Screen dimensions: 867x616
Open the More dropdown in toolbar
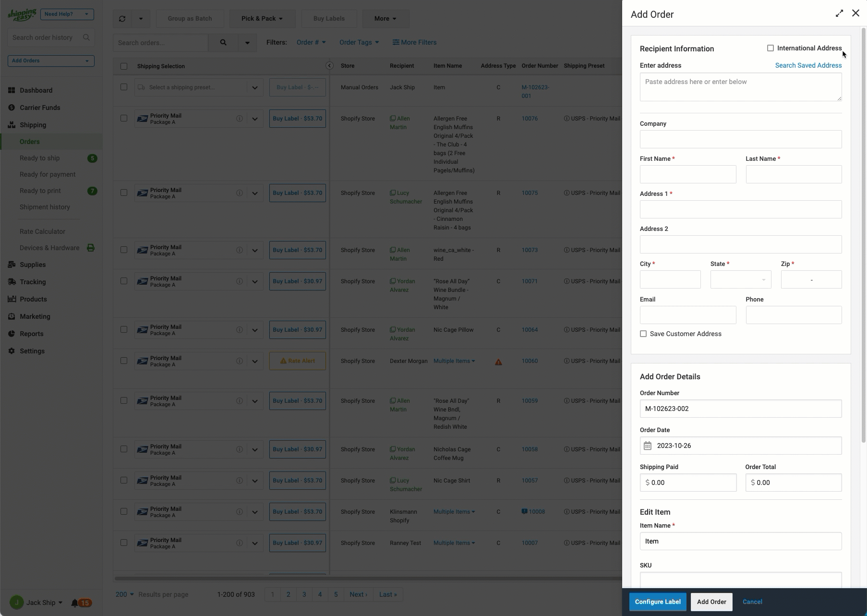tap(385, 19)
